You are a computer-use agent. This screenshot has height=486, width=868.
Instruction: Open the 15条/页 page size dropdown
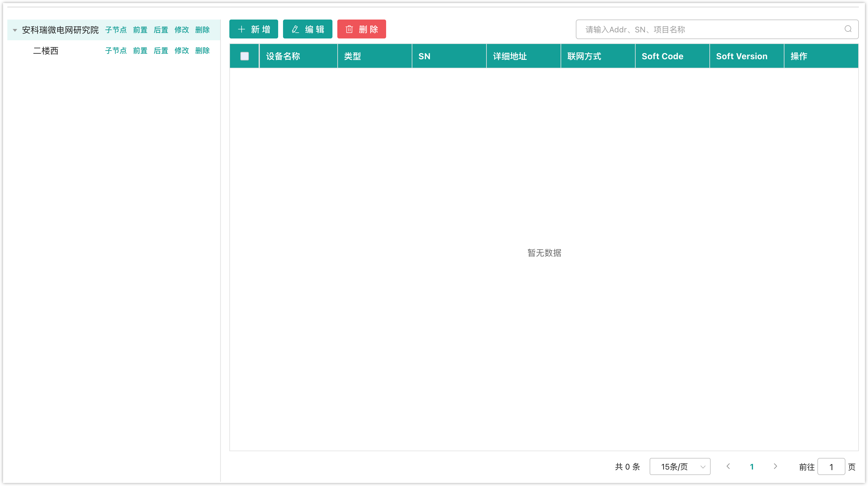pyautogui.click(x=680, y=466)
